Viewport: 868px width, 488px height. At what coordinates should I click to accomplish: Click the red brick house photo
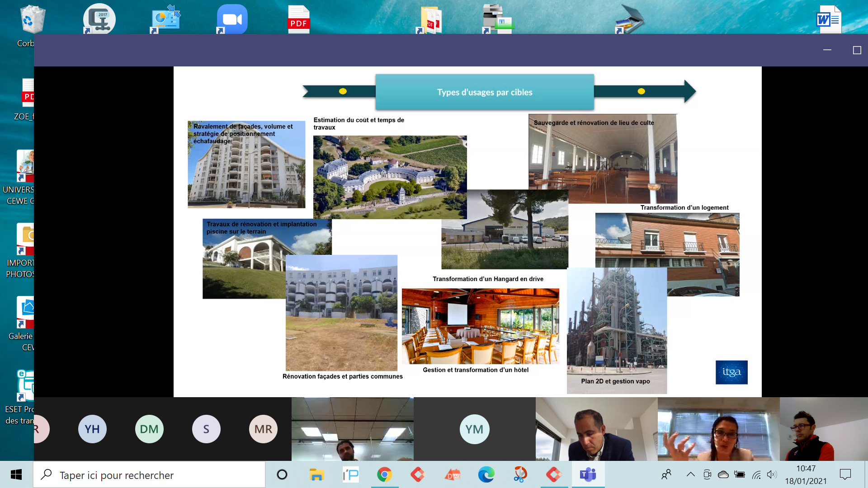click(x=667, y=254)
